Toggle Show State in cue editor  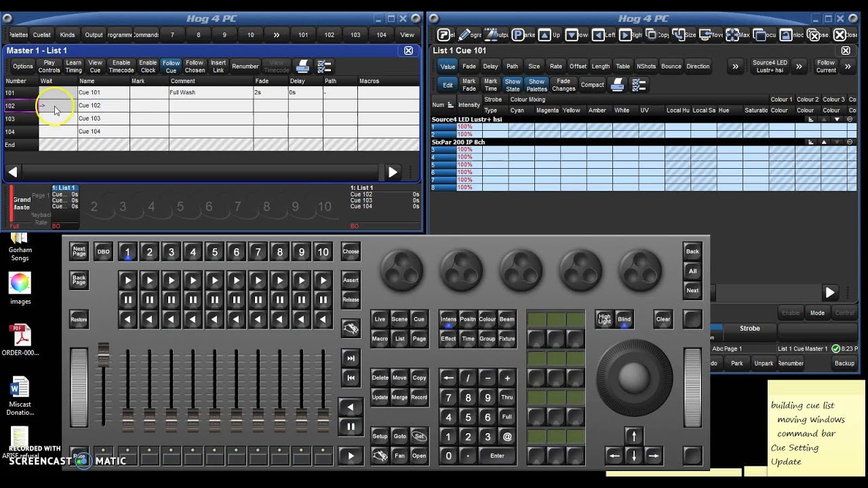[x=513, y=85]
